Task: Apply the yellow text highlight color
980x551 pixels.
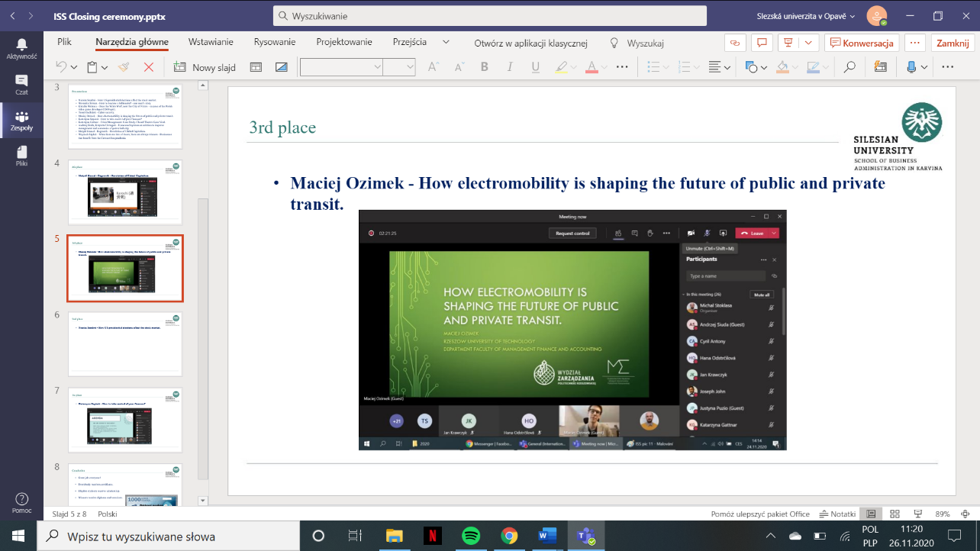Action: (561, 67)
